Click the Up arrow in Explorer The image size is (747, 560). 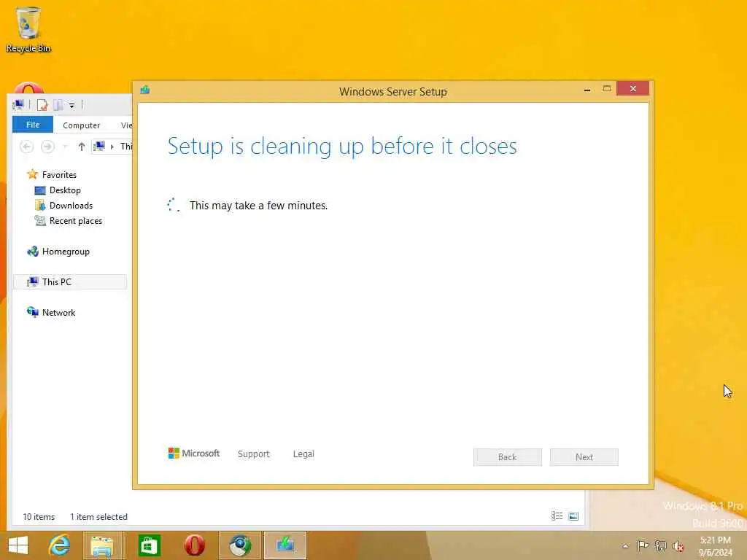(82, 147)
